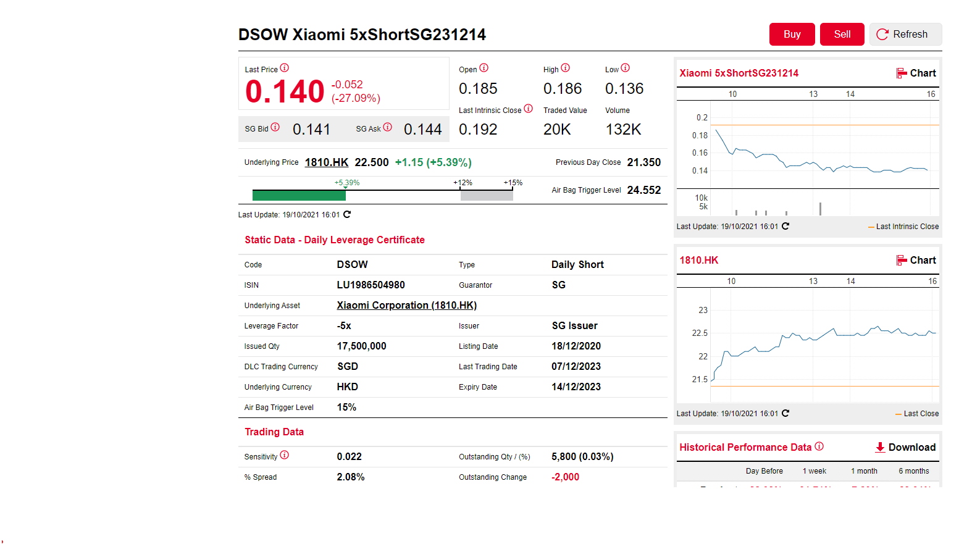The image size is (980, 544).
Task: Click the % Spread value 2.08%
Action: pos(351,477)
